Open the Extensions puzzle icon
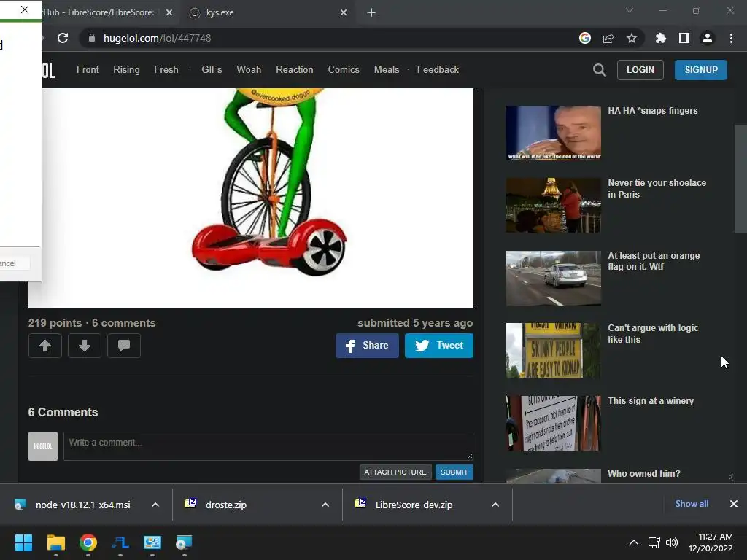 (661, 38)
